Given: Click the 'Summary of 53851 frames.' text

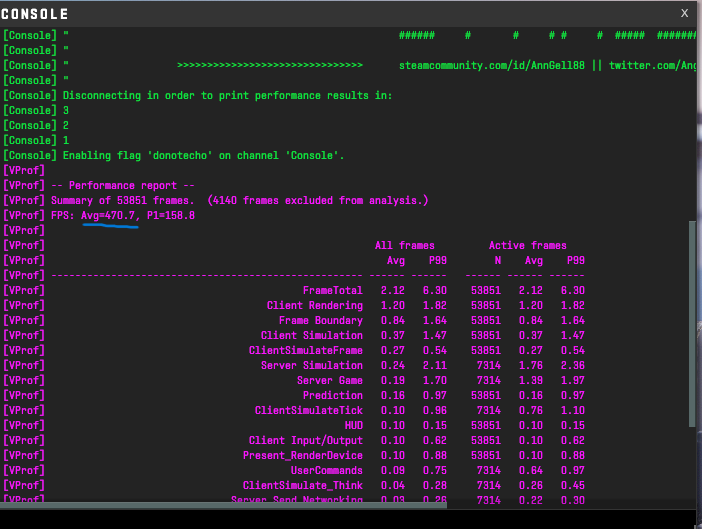Looking at the screenshot, I should [123, 201].
